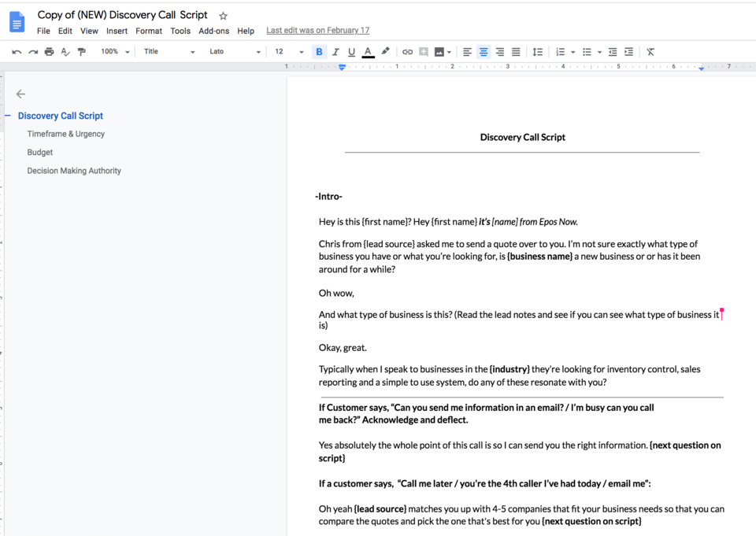
Task: Close the document outline with back arrow
Action: point(20,94)
